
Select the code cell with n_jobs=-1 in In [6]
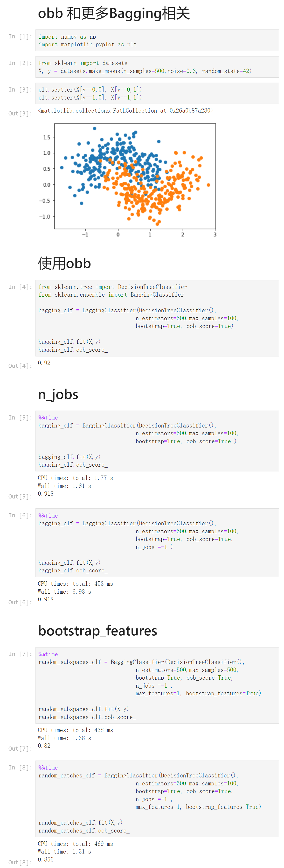click(x=157, y=542)
